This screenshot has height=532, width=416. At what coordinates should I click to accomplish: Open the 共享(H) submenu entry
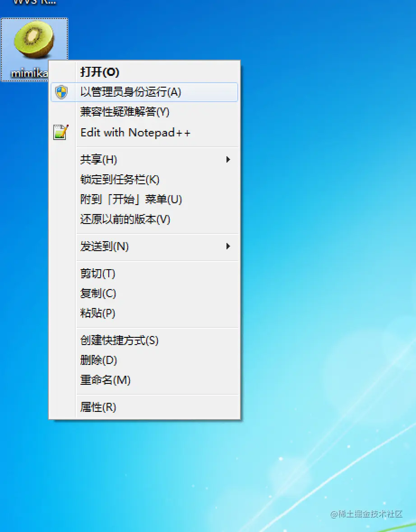[x=144, y=159]
